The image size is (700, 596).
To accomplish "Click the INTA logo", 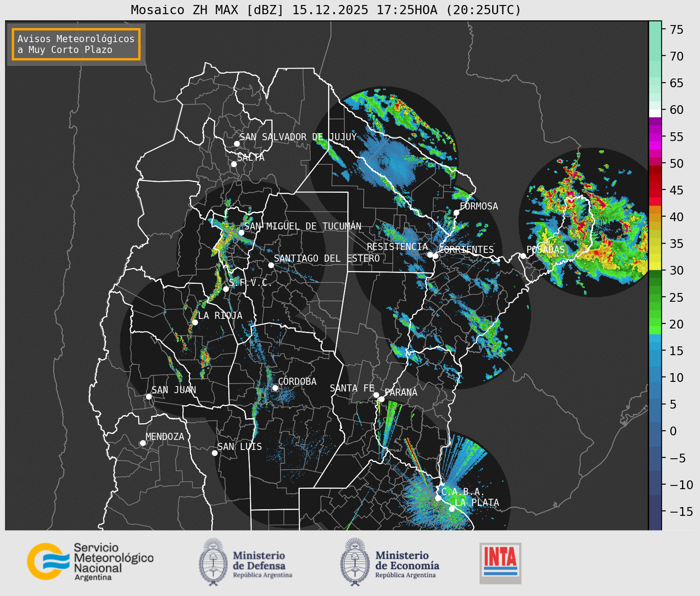I will click(x=500, y=563).
